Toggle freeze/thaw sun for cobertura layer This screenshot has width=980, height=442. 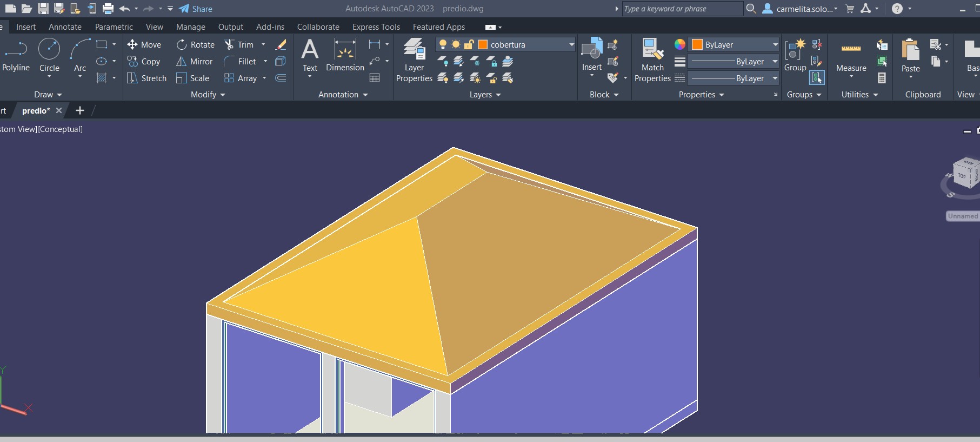coord(456,44)
